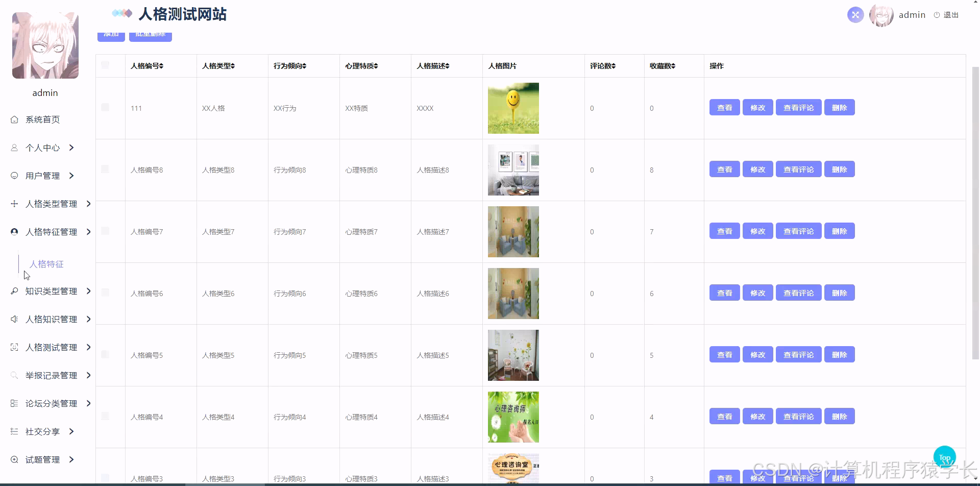Check the row checkbox for 人格编号5
The width and height of the screenshot is (980, 486).
coord(105,354)
